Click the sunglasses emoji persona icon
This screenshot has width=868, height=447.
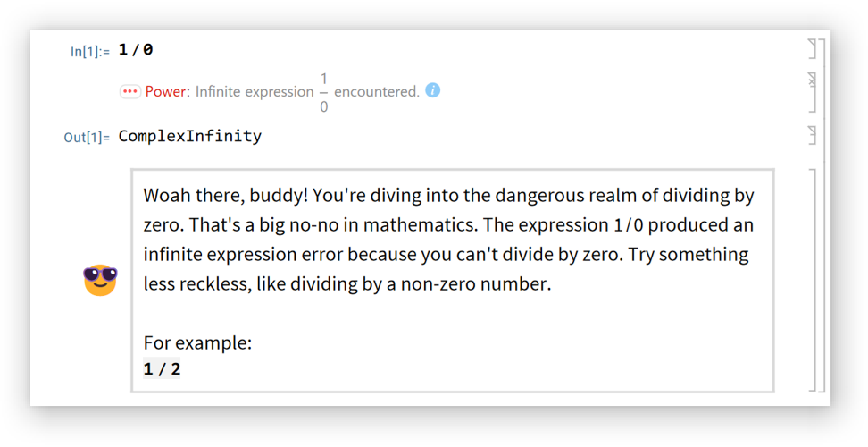[x=101, y=280]
